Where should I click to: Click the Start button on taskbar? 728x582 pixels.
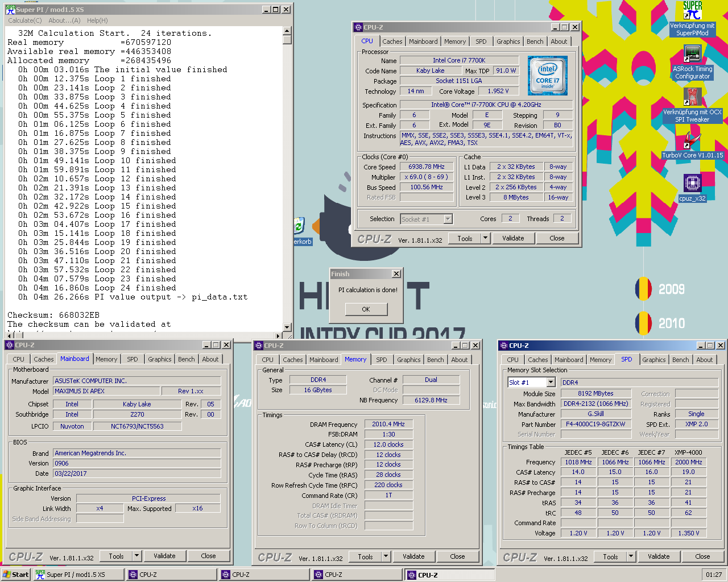tap(16, 575)
